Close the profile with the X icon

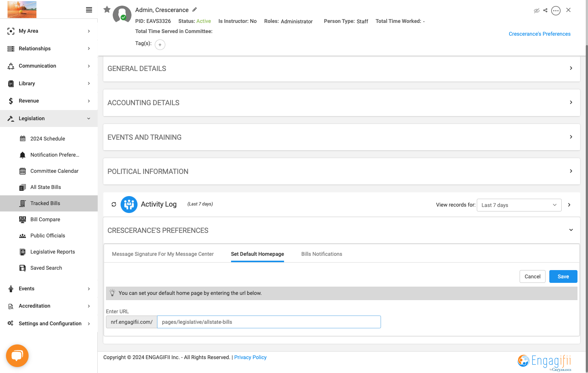pos(568,10)
